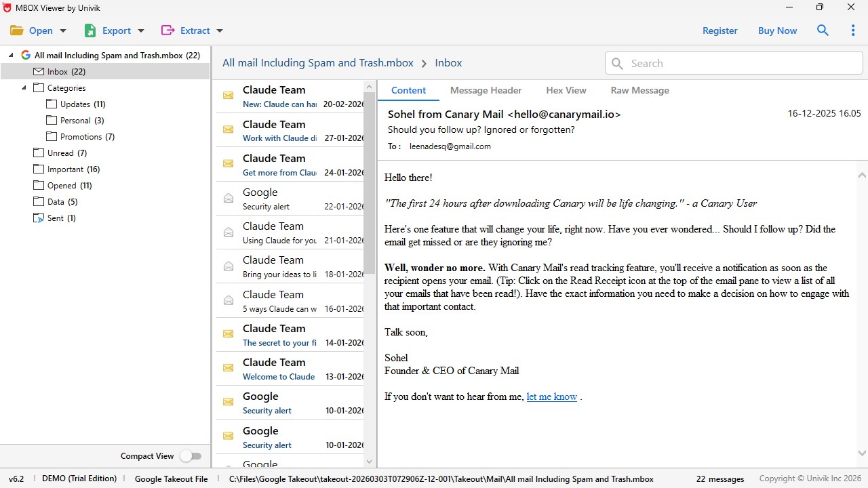This screenshot has height=488, width=868.
Task: Click the Sent folder icon
Action: click(x=39, y=218)
